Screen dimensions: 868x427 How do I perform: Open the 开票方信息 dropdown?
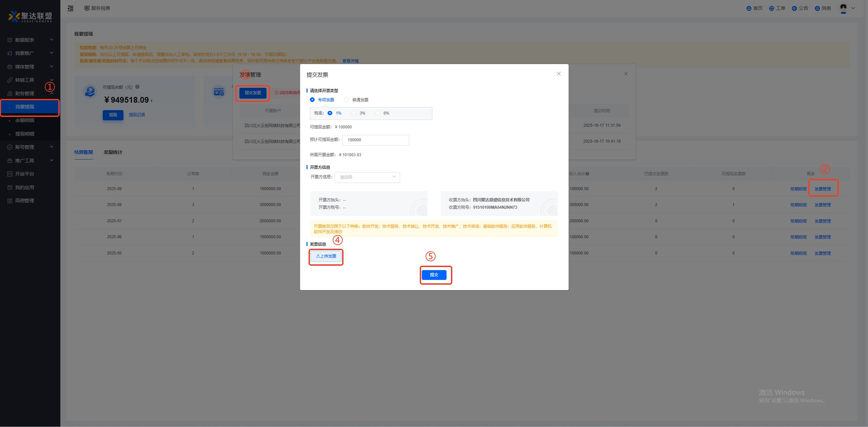[x=367, y=177]
